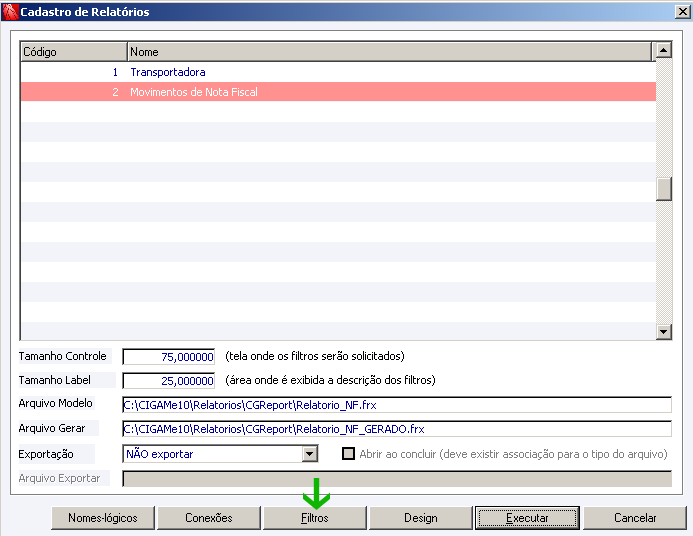The width and height of the screenshot is (693, 536).
Task: Open the Filtros button
Action: pos(315,517)
